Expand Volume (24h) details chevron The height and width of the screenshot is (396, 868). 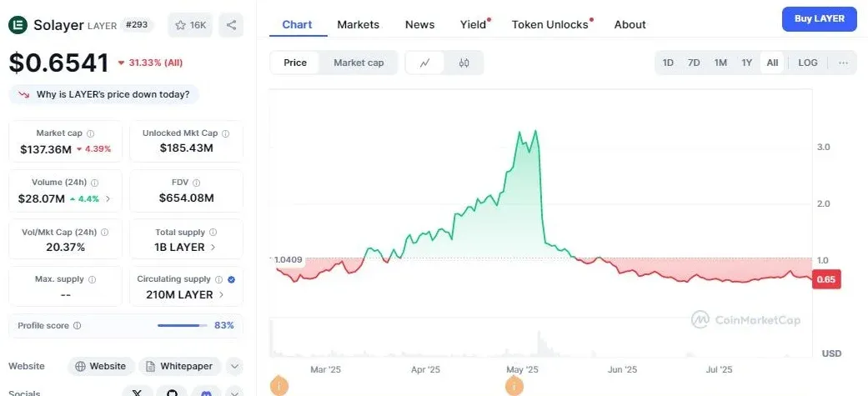[108, 198]
